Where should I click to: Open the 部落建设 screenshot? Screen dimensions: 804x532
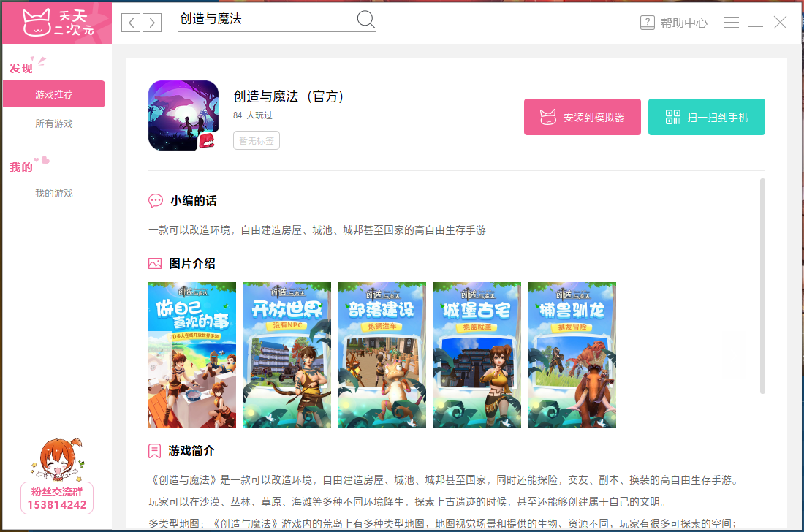click(x=382, y=355)
